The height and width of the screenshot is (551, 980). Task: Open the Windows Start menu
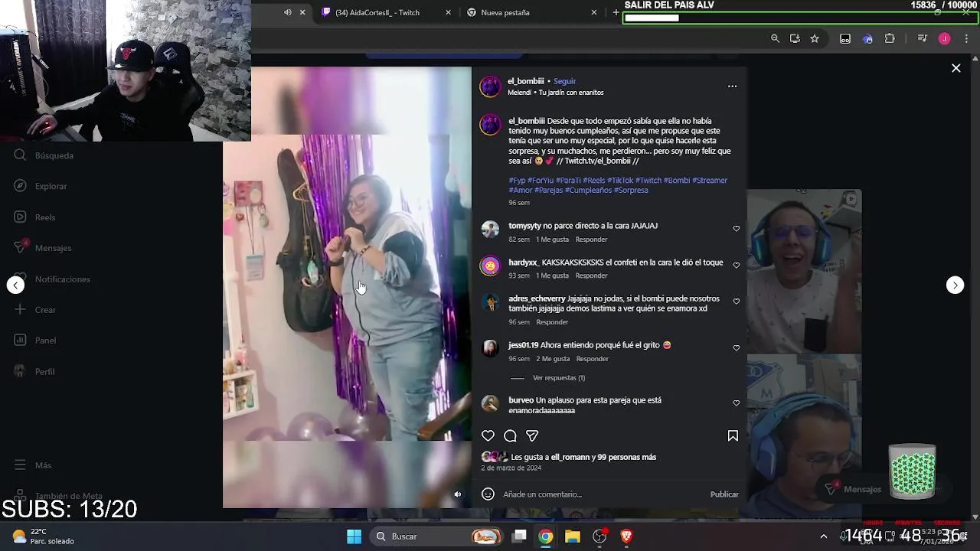tap(354, 536)
